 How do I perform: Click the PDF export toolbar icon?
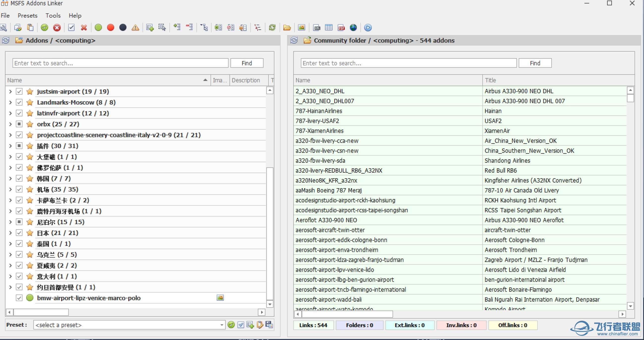(x=341, y=27)
